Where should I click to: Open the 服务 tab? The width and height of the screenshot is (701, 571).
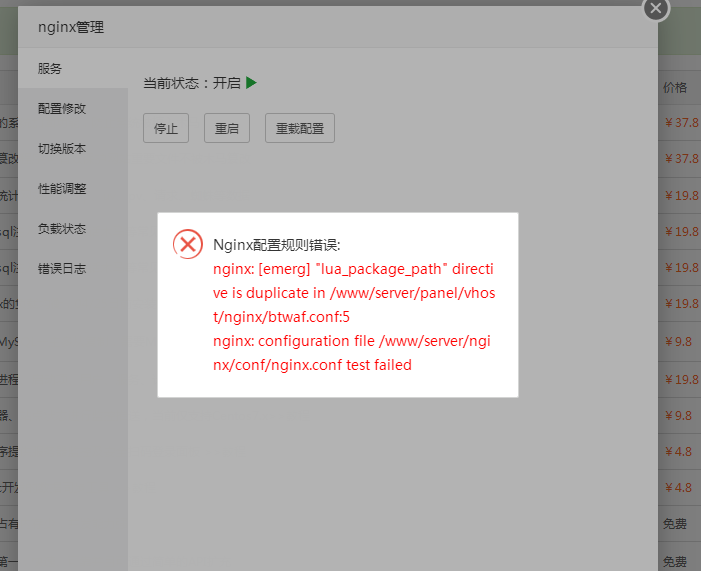(73, 68)
